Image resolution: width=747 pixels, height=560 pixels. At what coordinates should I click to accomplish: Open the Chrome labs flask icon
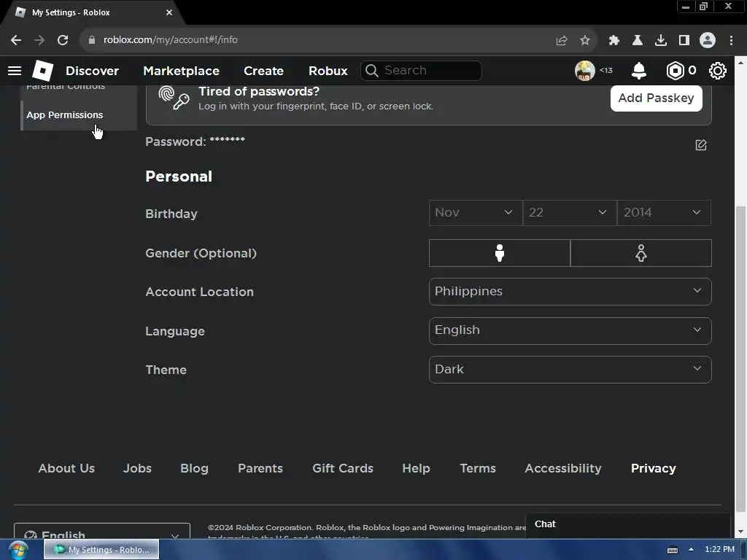point(638,40)
